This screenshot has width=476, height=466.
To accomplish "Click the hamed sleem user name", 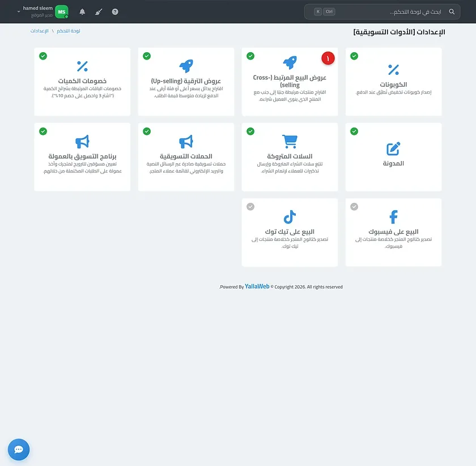I will coord(37,8).
